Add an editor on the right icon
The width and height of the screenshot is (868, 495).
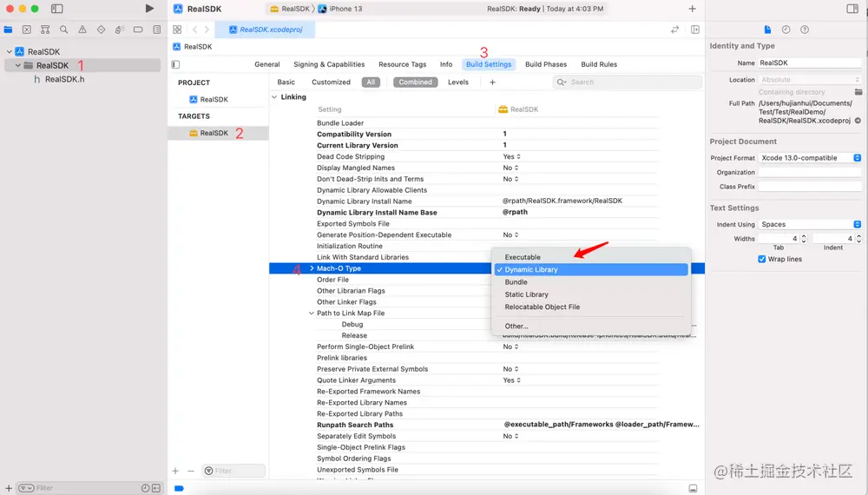(695, 30)
